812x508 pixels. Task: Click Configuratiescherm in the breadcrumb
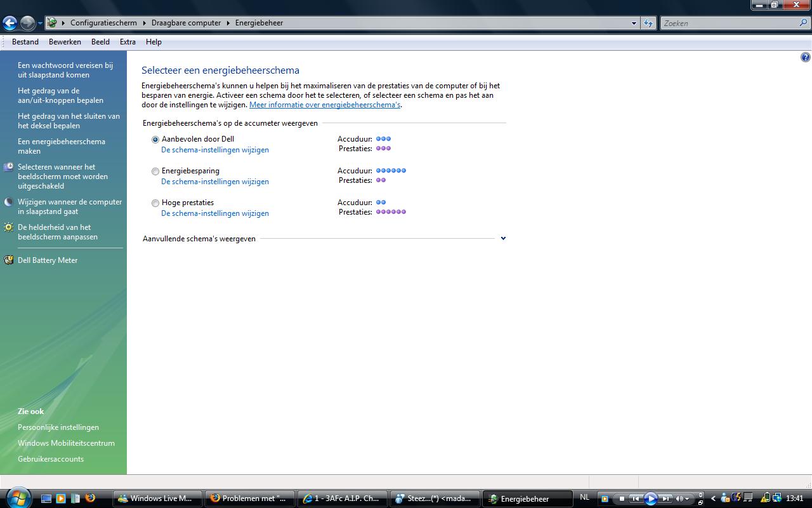click(103, 23)
